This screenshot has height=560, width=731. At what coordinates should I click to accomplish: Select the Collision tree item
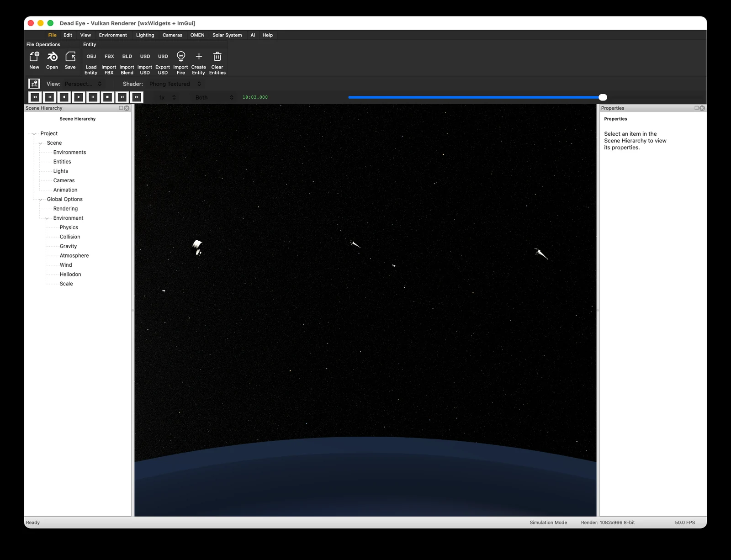(x=70, y=237)
